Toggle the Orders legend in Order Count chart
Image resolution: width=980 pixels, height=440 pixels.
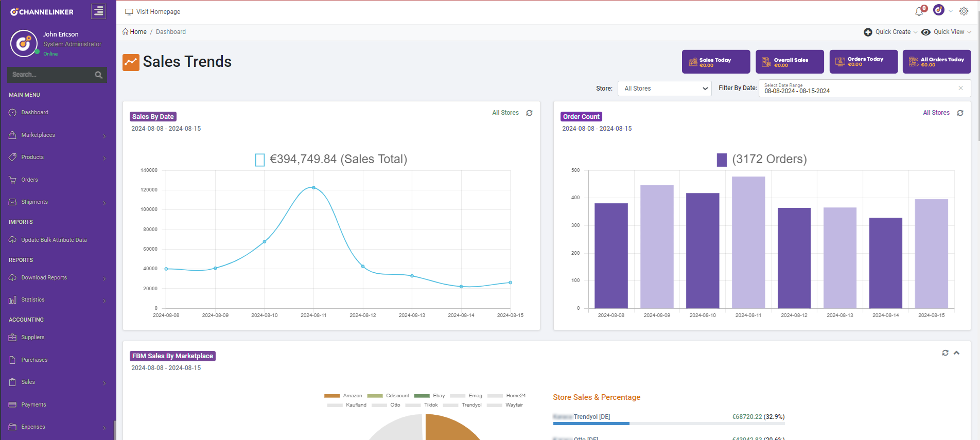click(722, 160)
